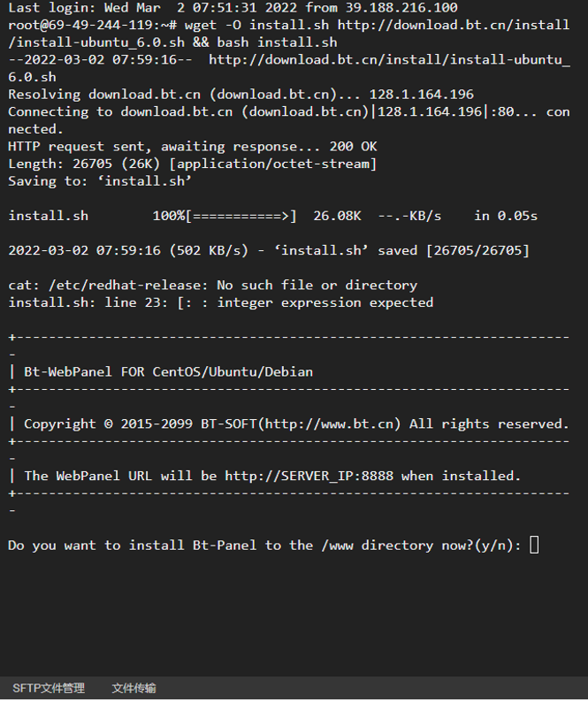Click the terminal cursor after the y/n prompt
588x710 pixels.
tap(534, 545)
